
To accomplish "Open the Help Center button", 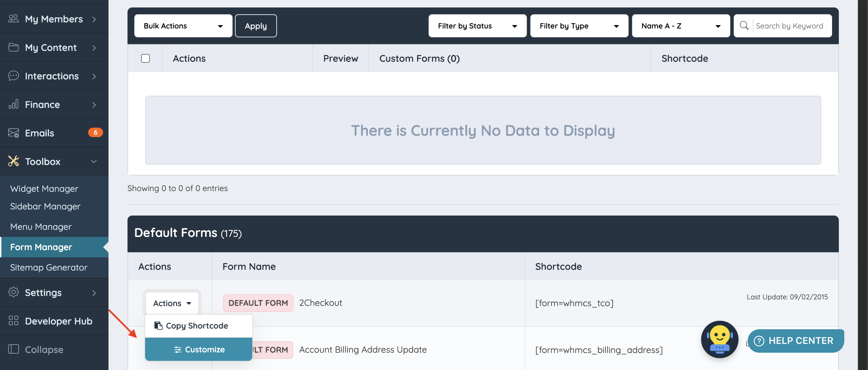I will pos(795,341).
